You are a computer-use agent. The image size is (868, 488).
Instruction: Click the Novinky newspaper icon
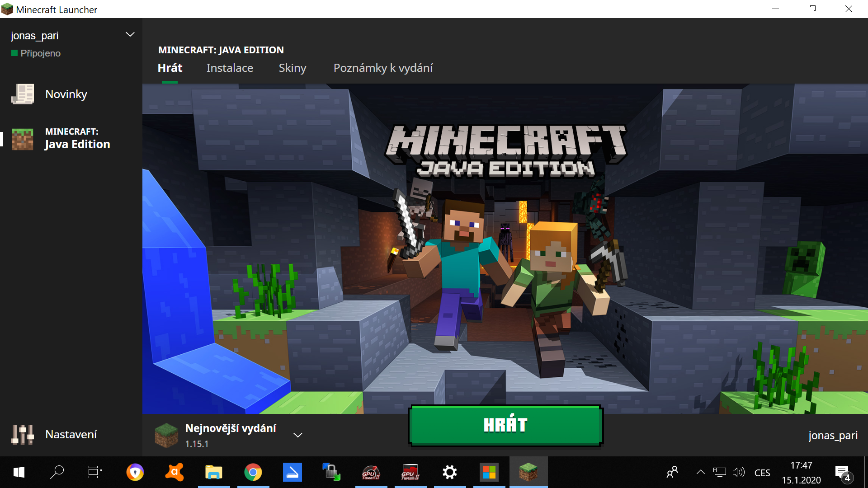tap(23, 94)
